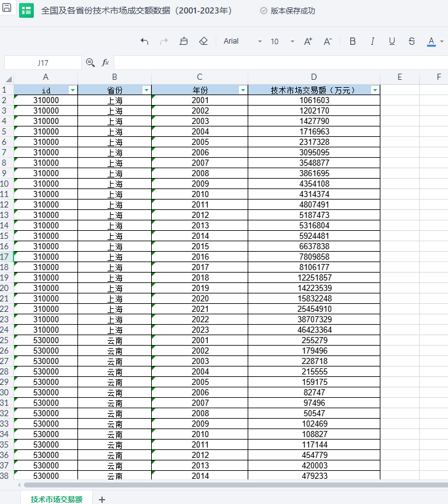Select the format painter tool
This screenshot has width=448, height=504.
click(184, 41)
